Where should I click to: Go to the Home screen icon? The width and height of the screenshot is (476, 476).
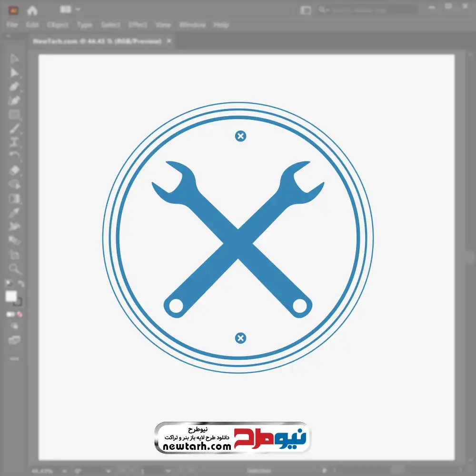(x=32, y=10)
